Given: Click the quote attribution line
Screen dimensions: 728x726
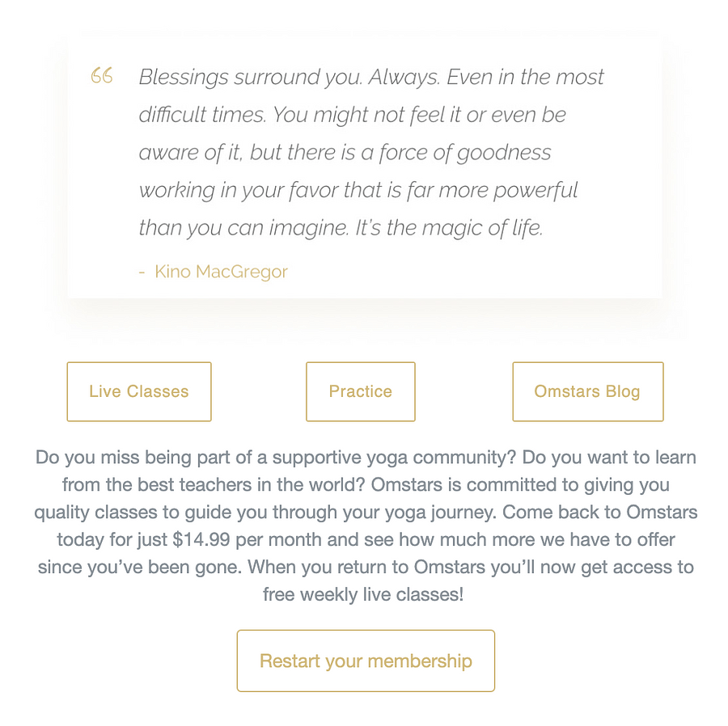Looking at the screenshot, I should pos(214,272).
